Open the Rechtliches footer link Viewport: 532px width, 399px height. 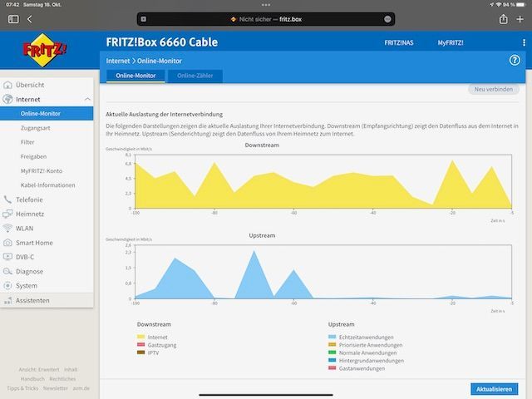click(62, 379)
